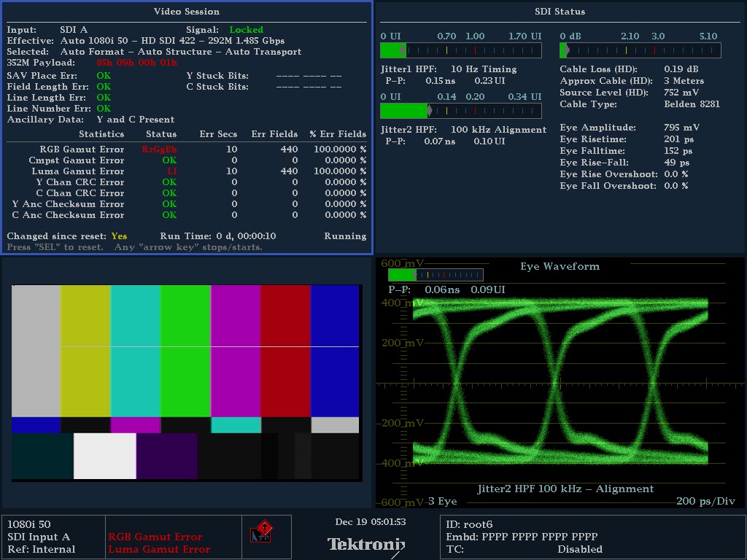Select the Cable Loss dB meter bar
The image size is (747, 560).
(x=640, y=50)
